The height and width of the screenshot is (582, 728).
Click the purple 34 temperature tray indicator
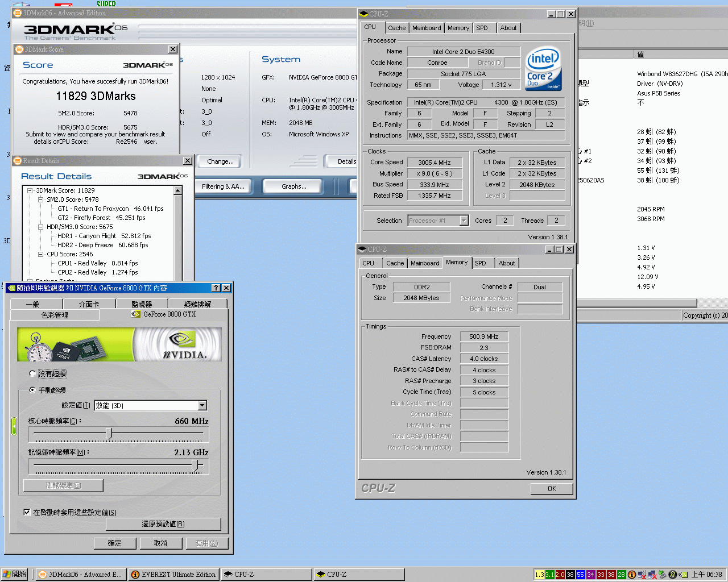click(x=591, y=575)
